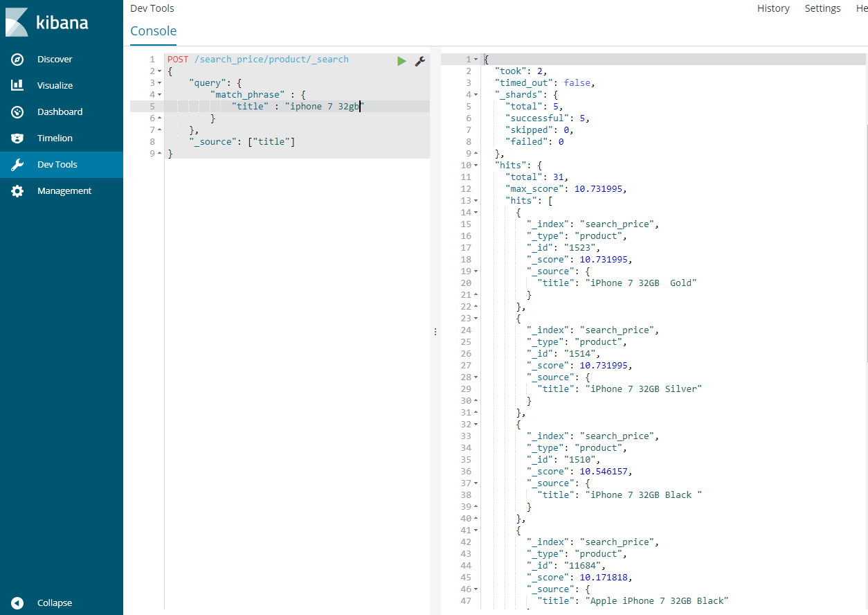Click "_score": 10.546157 line
This screenshot has height=615, width=868.
coord(580,472)
